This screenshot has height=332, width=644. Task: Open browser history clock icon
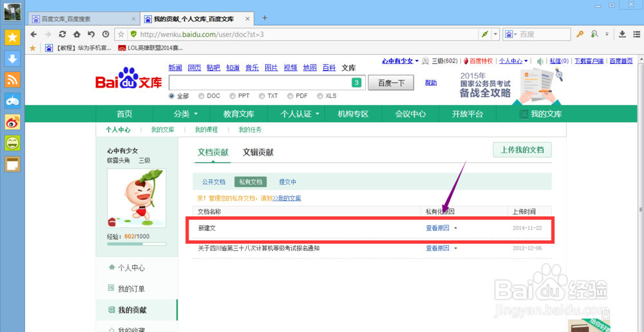(106, 34)
